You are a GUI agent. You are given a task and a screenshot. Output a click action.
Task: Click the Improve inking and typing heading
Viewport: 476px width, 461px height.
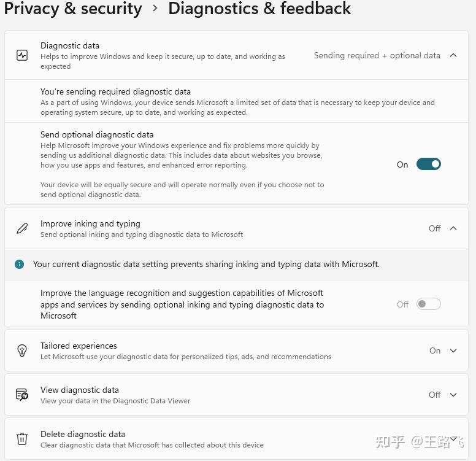coord(90,223)
